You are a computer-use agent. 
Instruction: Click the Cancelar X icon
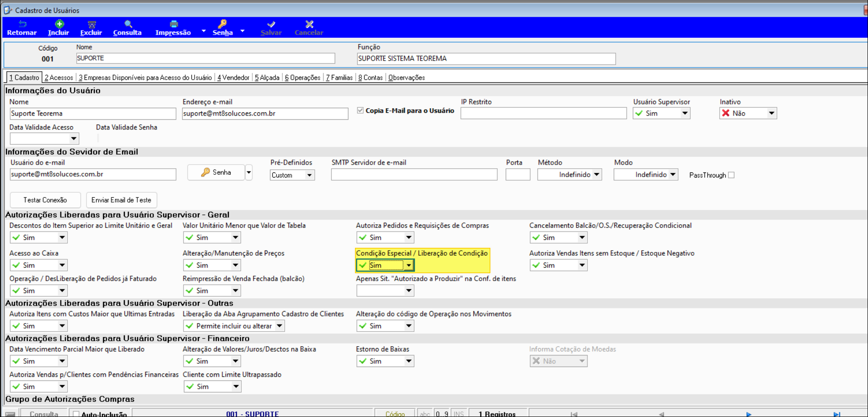click(x=309, y=24)
